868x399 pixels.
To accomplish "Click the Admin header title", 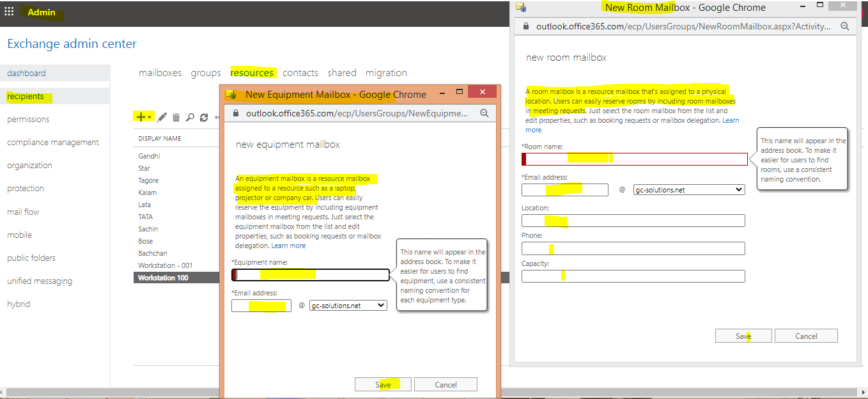I will (42, 12).
